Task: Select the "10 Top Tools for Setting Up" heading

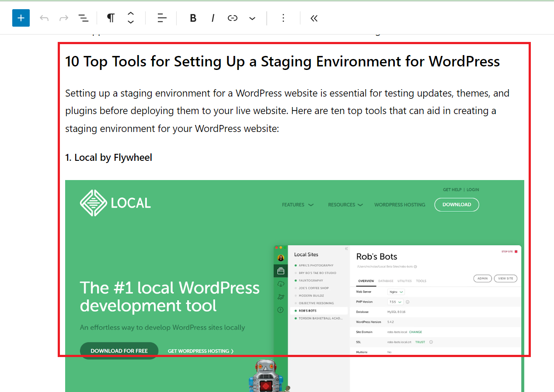Action: point(282,61)
